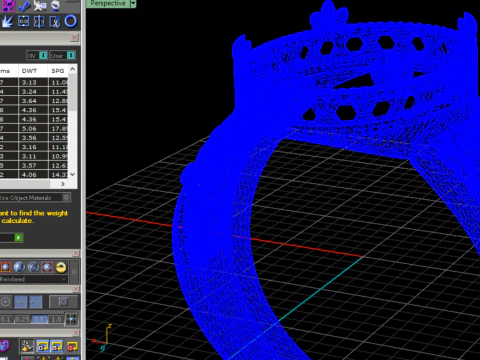Click the weight table scroll-up arrow
Screen dimensions: 480x360
(x=73, y=69)
